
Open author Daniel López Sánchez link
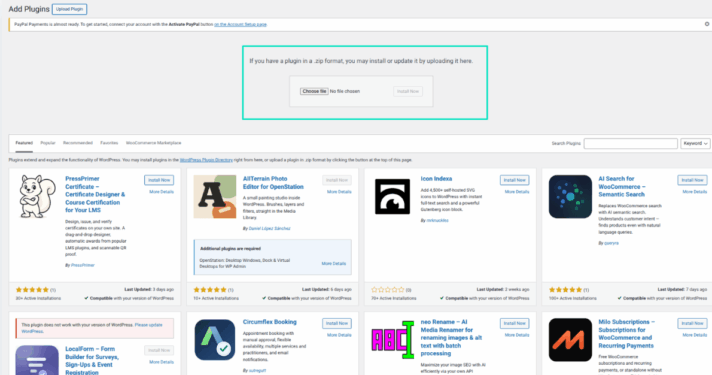270,228
